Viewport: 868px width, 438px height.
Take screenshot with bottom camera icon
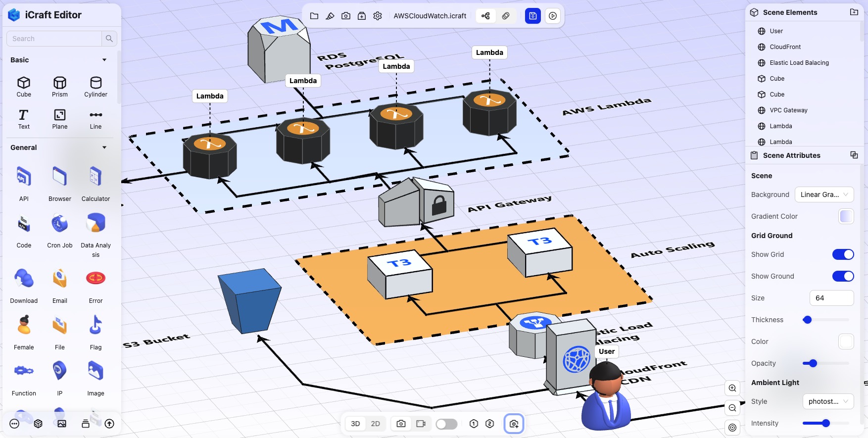coord(401,424)
